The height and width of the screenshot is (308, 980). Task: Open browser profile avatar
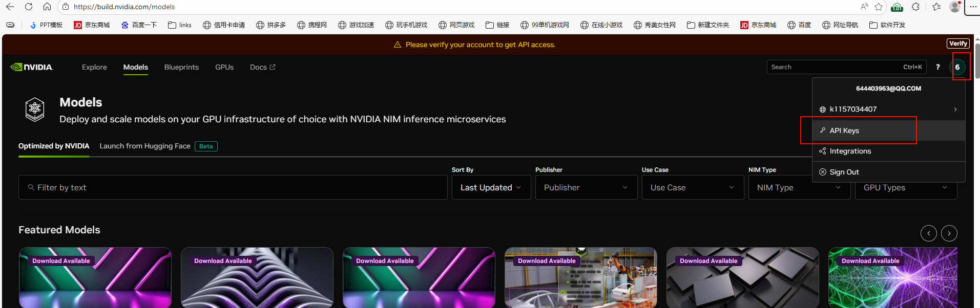coord(955,7)
